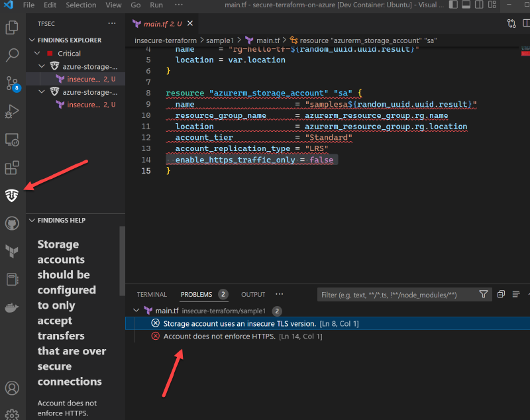Image resolution: width=530 pixels, height=420 pixels.
Task: Collapse main.tf group in Problems panel
Action: (x=136, y=311)
